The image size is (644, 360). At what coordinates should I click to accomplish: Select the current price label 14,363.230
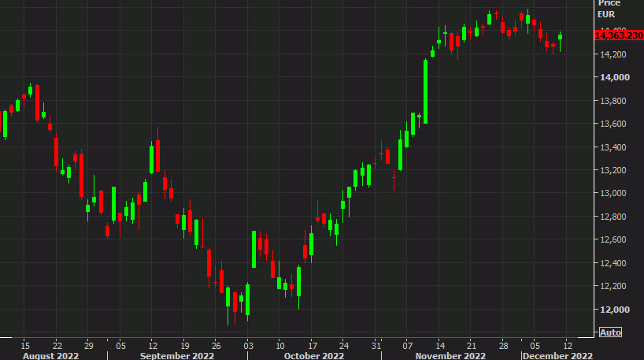click(619, 35)
